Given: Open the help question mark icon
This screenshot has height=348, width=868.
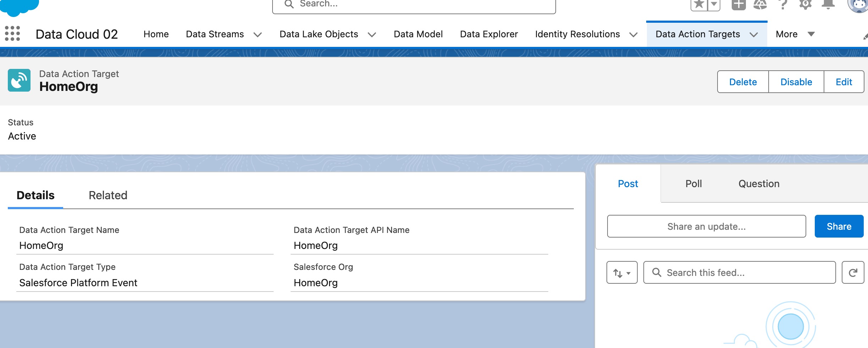Looking at the screenshot, I should tap(783, 4).
